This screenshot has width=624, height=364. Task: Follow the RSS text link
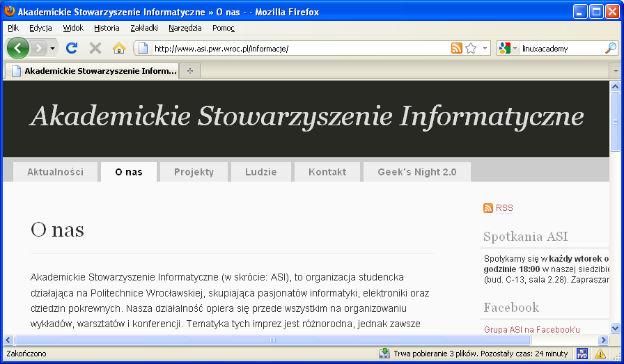(x=504, y=207)
